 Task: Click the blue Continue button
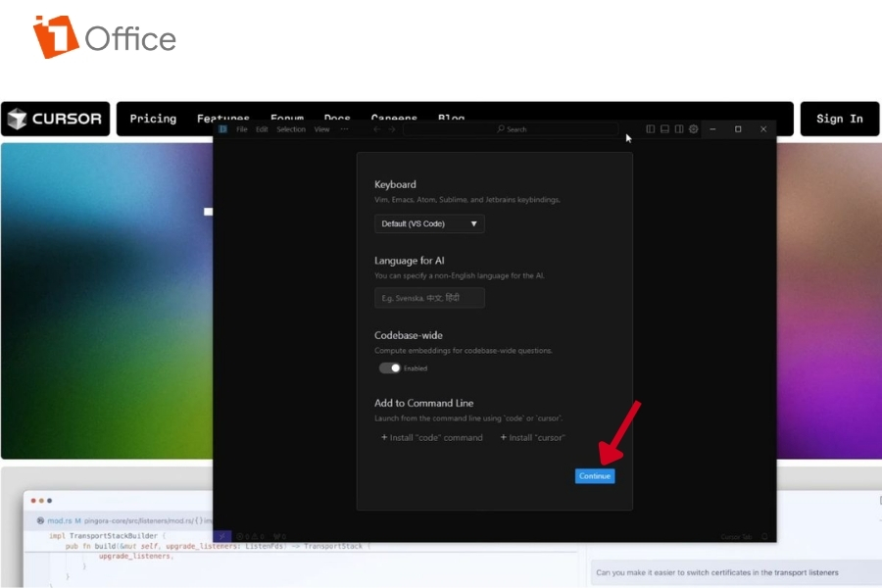595,476
